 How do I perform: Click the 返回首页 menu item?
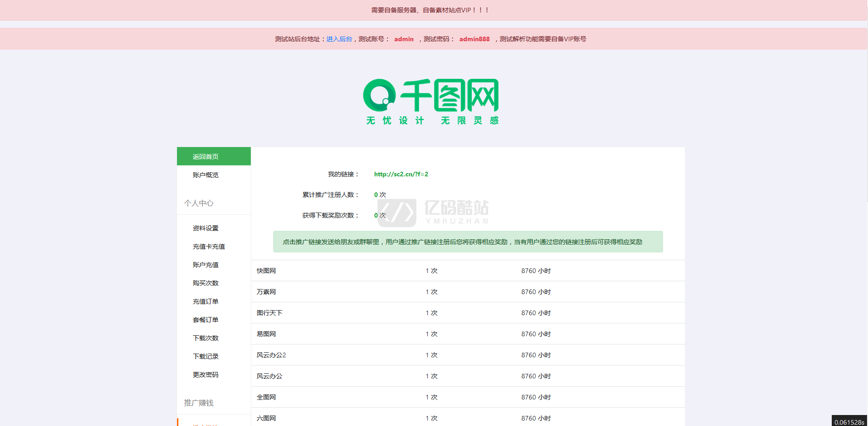point(214,156)
